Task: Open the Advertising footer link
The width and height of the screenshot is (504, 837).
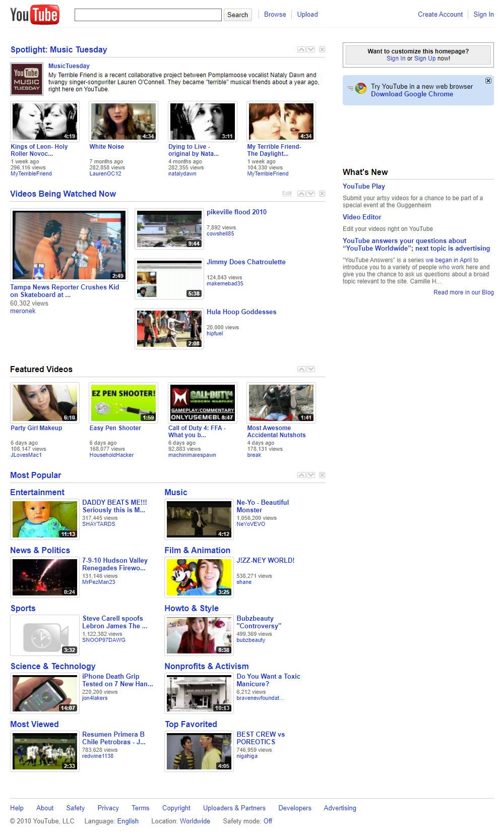Action: click(340, 808)
